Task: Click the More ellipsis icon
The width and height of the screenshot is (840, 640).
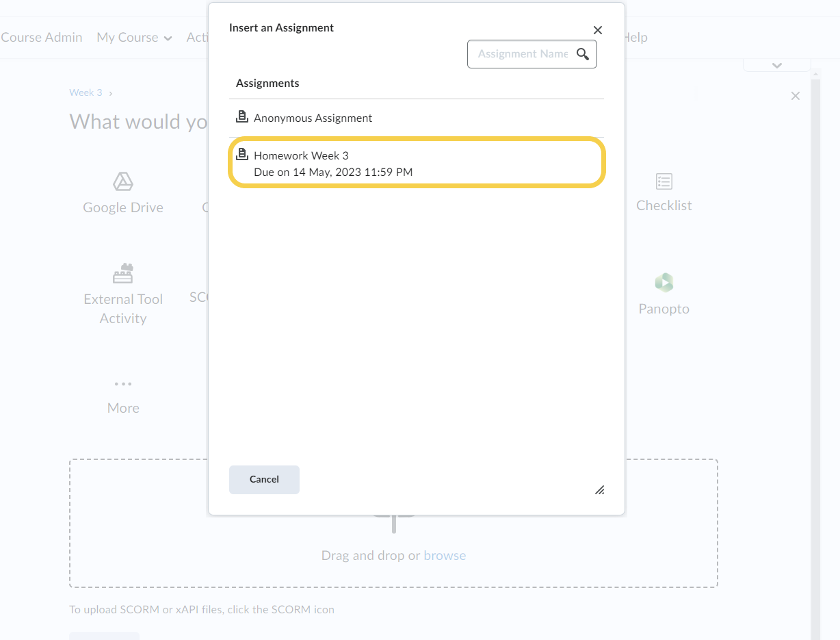Action: pos(123,384)
